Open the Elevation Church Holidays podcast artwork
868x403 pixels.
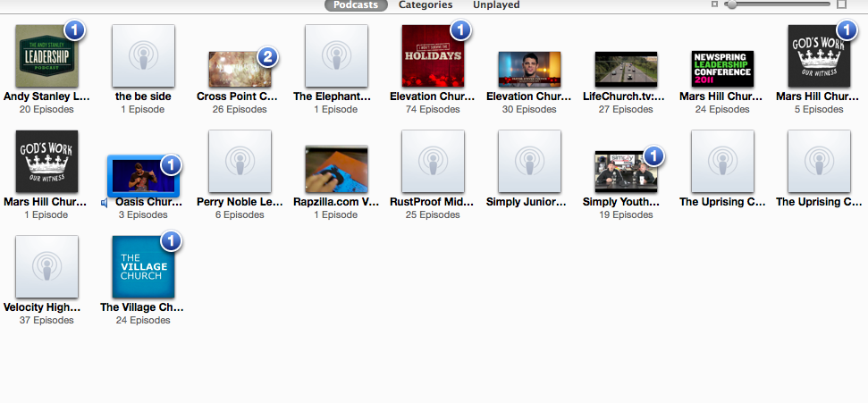tap(433, 56)
